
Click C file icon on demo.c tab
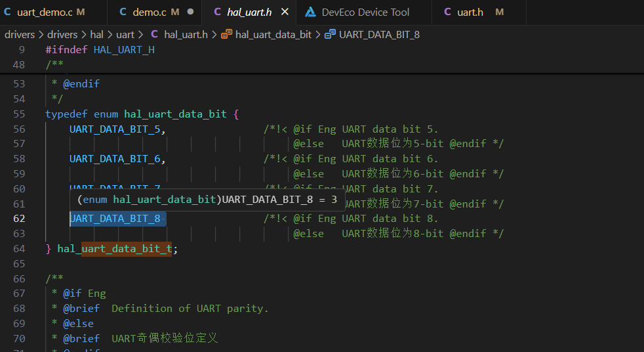[123, 12]
